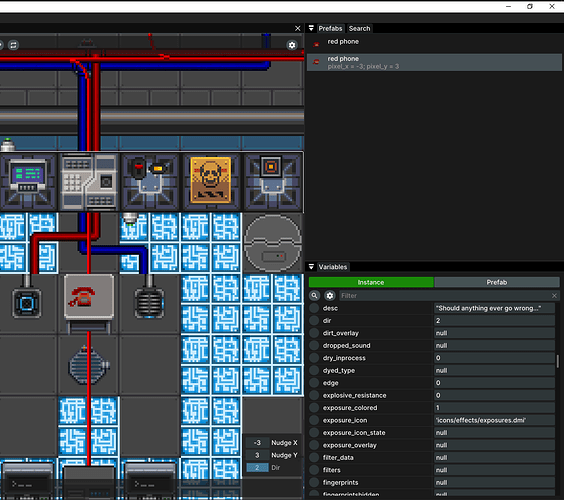Open variables settings gear next to Filter
This screenshot has height=500, width=564.
point(329,295)
